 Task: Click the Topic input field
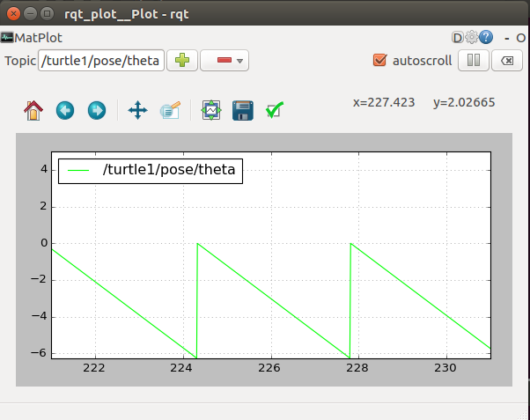pos(101,61)
